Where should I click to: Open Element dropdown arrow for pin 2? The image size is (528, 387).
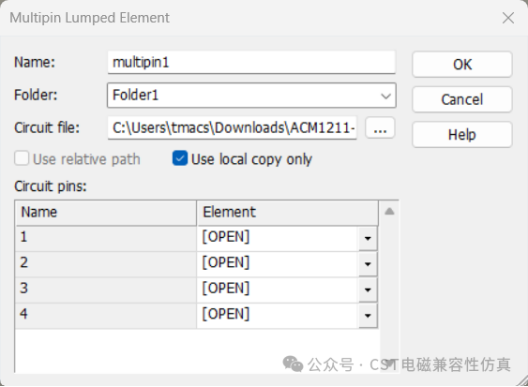(368, 264)
